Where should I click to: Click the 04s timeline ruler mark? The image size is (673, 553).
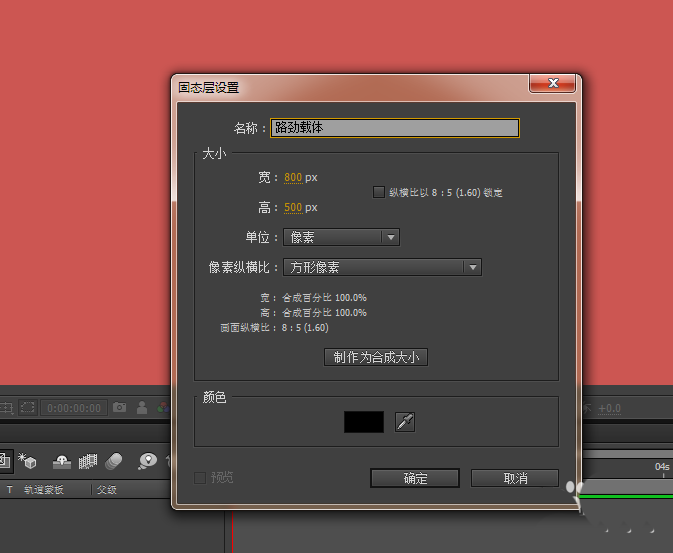[662, 466]
